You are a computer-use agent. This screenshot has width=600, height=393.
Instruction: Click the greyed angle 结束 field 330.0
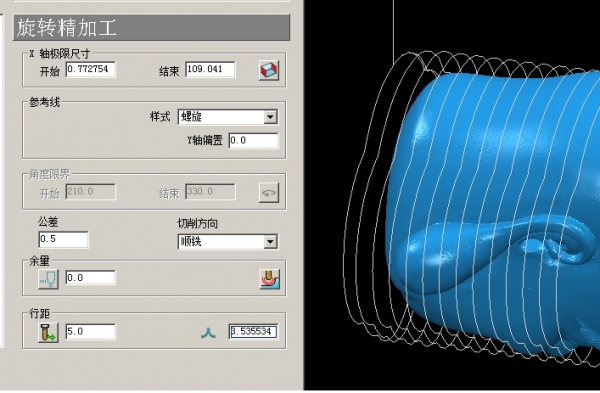coord(210,191)
